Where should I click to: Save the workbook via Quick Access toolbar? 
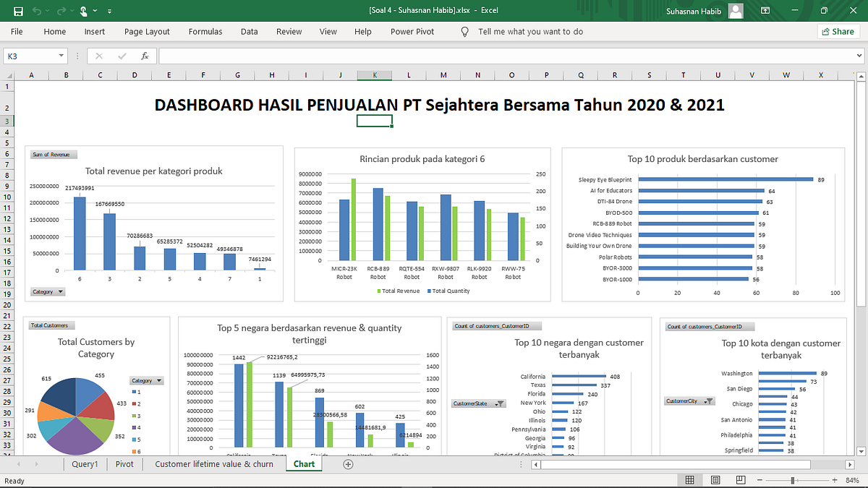tap(20, 11)
